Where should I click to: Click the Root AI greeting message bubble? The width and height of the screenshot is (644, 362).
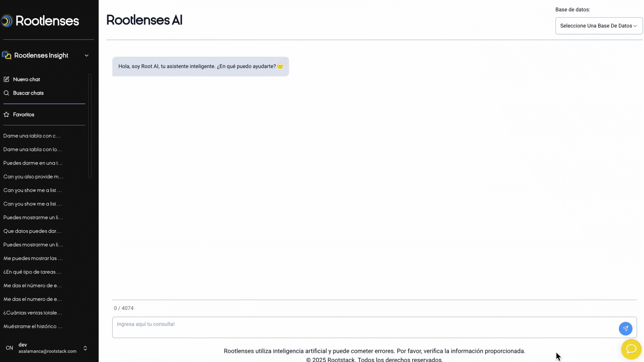pos(201,66)
